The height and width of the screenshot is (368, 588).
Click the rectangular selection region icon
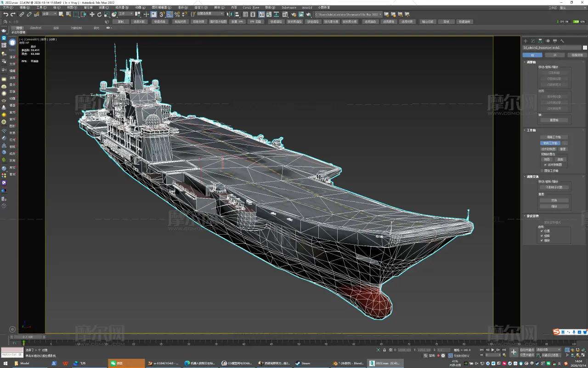tap(76, 14)
